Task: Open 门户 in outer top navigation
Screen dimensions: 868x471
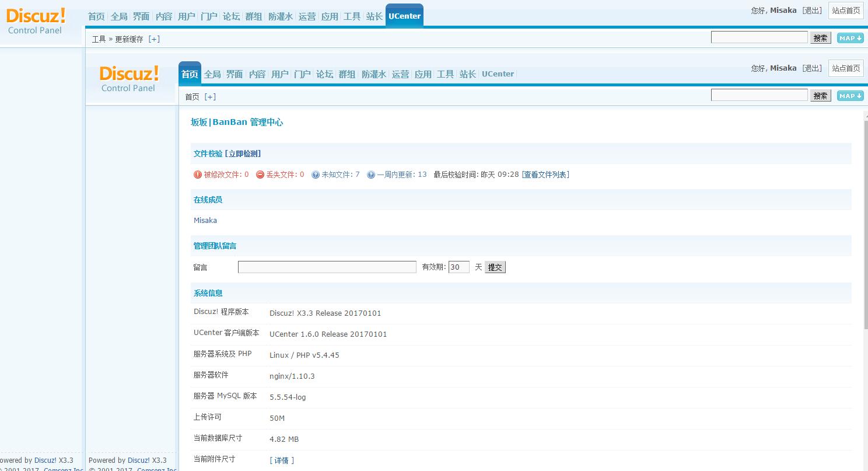Action: pos(209,16)
